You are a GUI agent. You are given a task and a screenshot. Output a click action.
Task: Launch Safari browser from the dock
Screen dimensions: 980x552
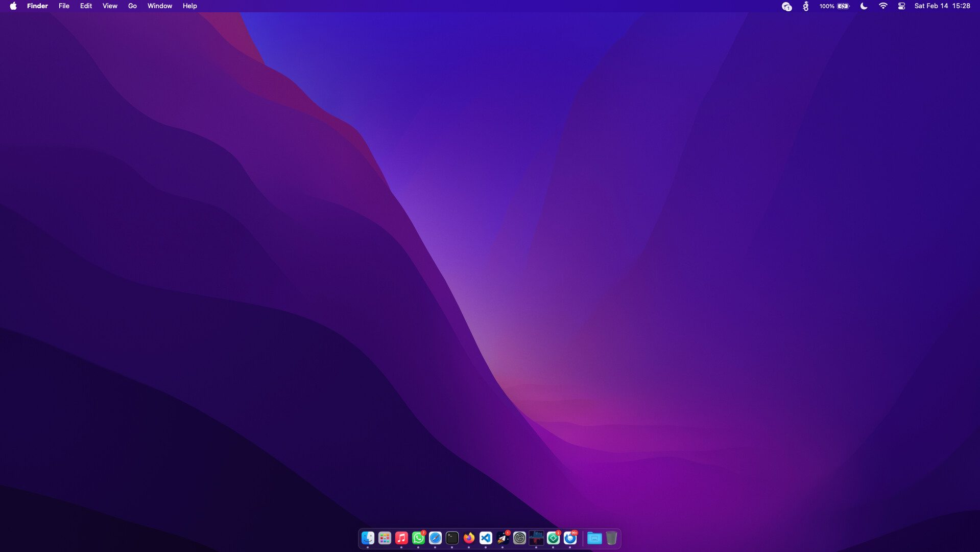pos(435,538)
